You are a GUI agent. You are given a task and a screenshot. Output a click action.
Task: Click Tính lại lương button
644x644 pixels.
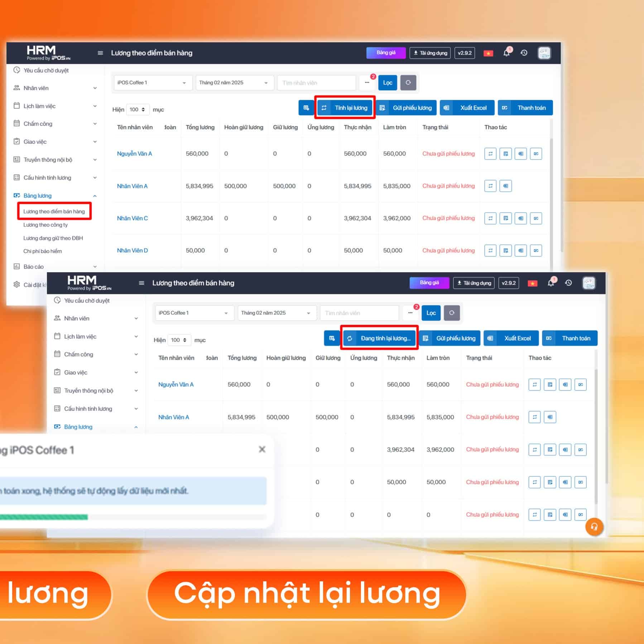tap(345, 108)
